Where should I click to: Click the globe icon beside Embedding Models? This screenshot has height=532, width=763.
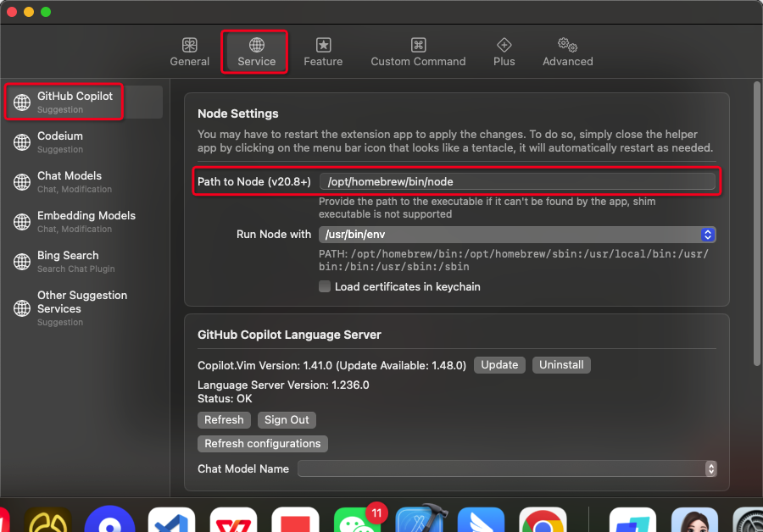tap(22, 222)
